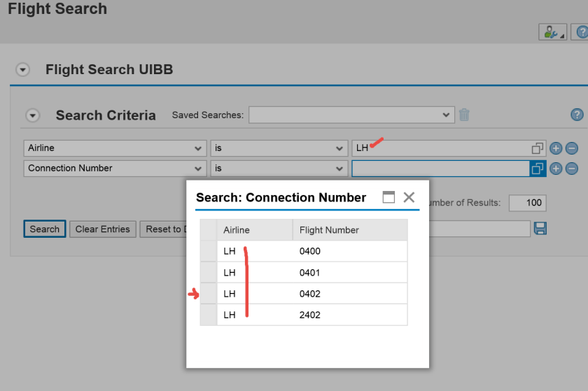
Task: Maximize the Search: Connection Number dialog
Action: [388, 197]
